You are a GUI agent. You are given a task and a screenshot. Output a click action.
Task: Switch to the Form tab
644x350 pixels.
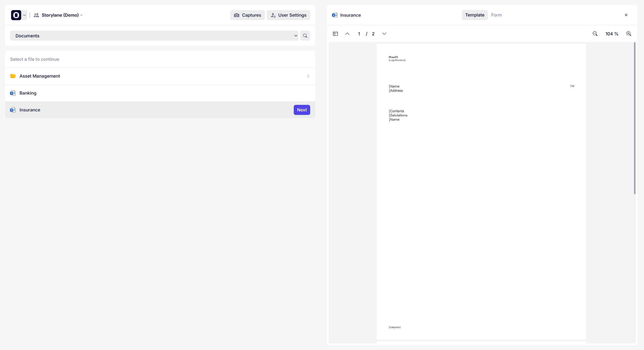pyautogui.click(x=496, y=15)
